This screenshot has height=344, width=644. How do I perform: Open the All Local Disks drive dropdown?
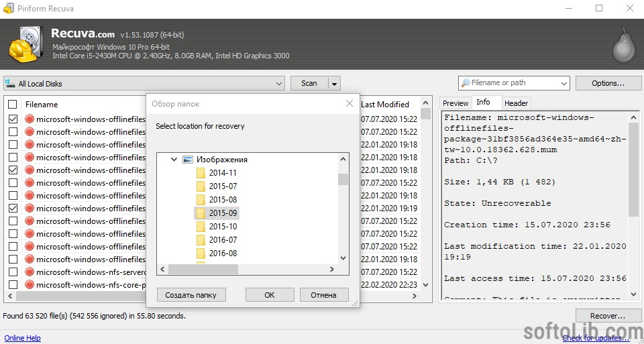(x=279, y=84)
